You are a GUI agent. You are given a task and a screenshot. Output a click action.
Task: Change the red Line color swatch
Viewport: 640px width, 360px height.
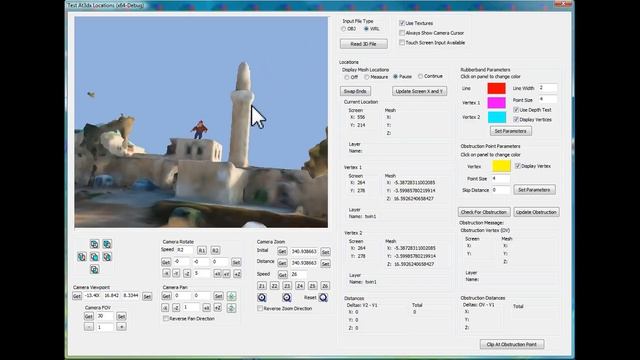coord(496,88)
